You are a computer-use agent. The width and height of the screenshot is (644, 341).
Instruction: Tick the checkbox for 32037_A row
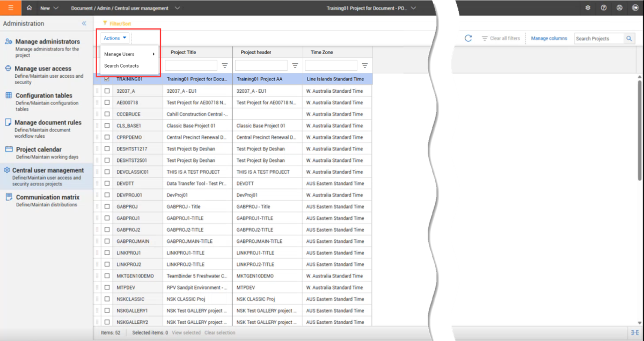pos(107,91)
